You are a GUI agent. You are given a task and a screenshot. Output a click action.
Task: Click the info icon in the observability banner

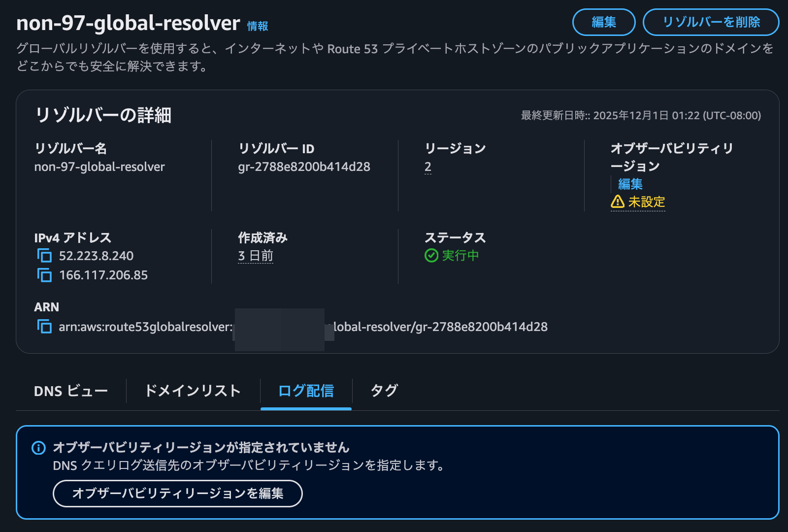click(38, 447)
